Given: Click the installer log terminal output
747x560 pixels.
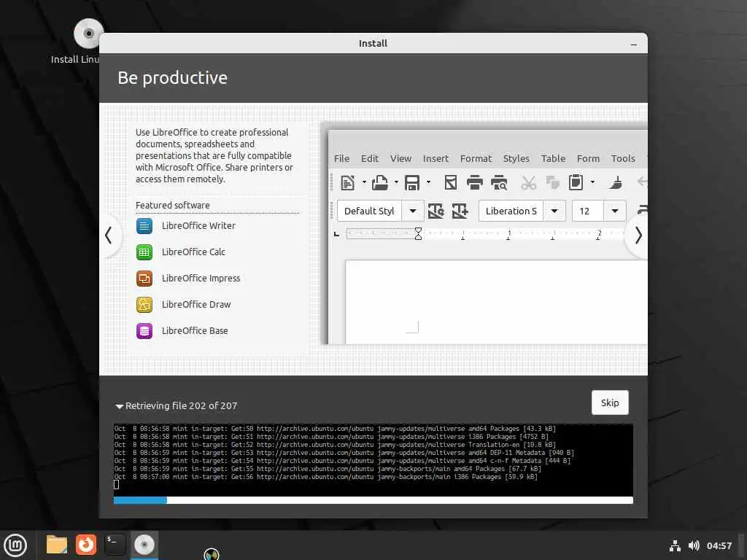Looking at the screenshot, I should tap(373, 459).
